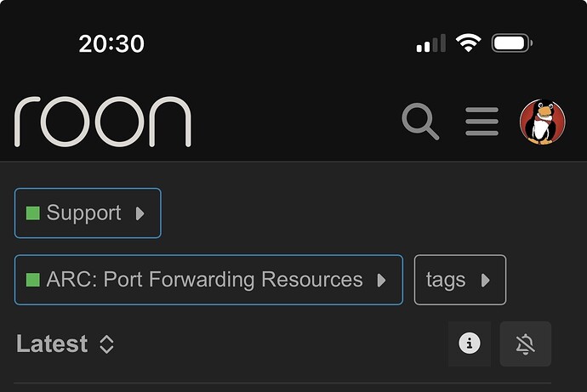Select the Latest navigation item
Viewport: 587px width, 392px height.
coord(52,344)
